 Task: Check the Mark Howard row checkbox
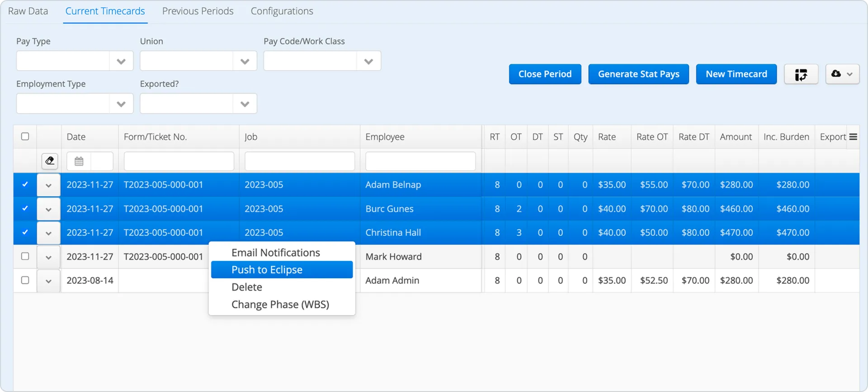tap(25, 256)
